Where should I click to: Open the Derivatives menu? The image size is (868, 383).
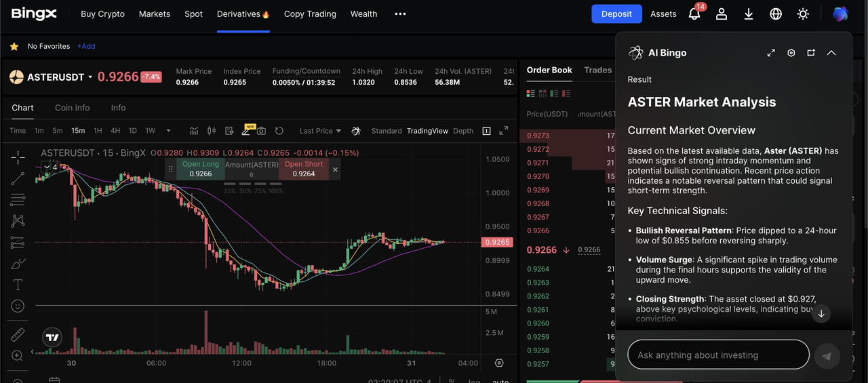coord(243,14)
